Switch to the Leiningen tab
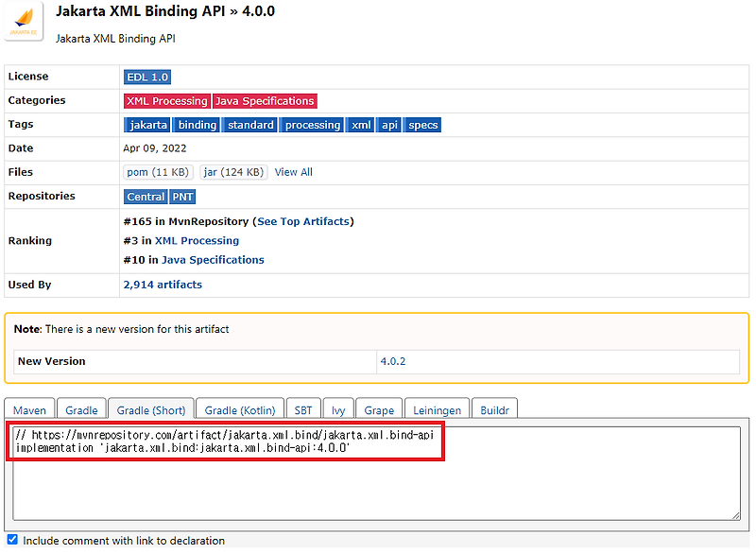756x554 pixels. 437,409
